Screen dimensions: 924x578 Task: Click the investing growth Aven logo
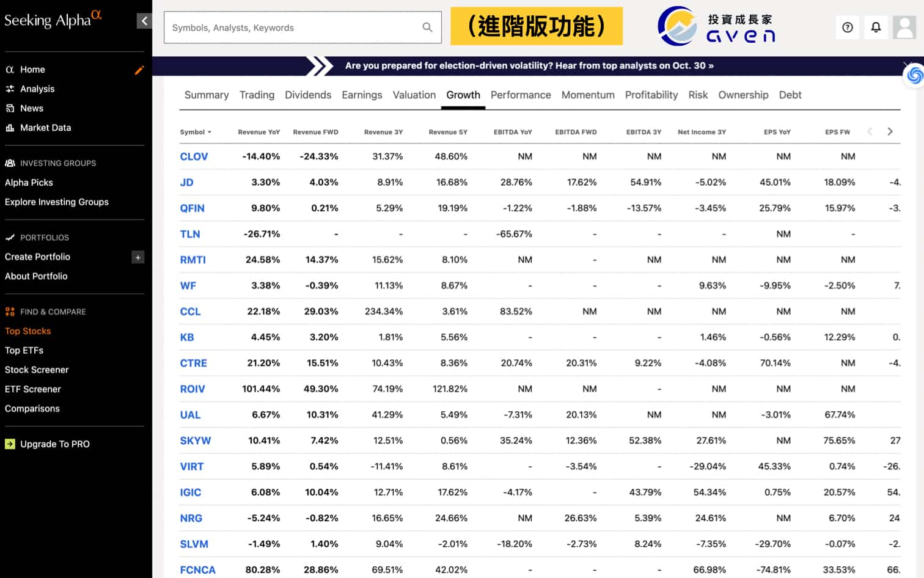717,26
